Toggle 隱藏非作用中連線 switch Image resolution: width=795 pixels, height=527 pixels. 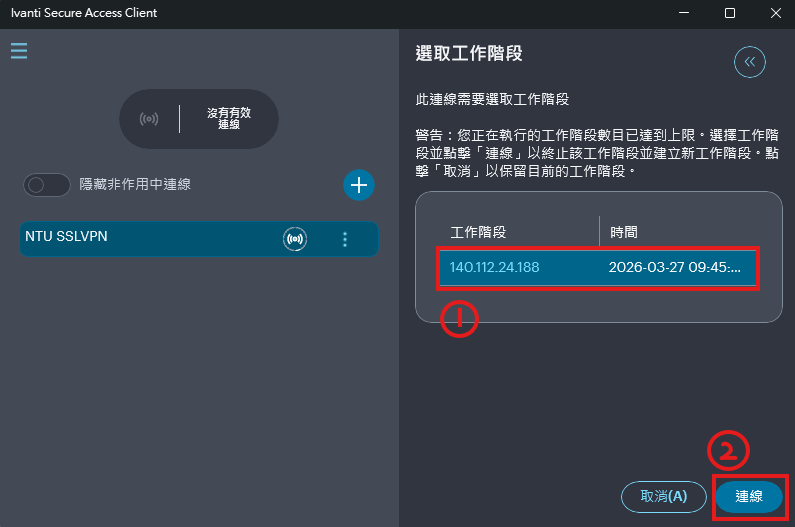click(47, 184)
